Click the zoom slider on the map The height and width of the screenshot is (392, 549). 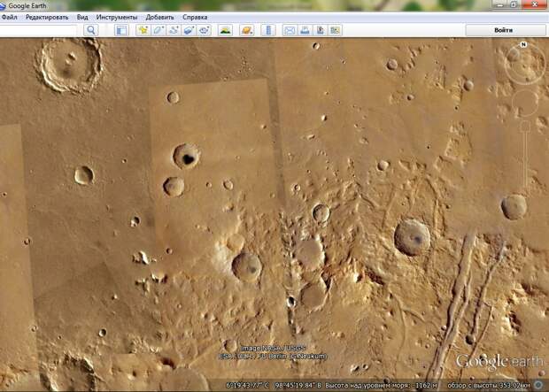(524, 154)
